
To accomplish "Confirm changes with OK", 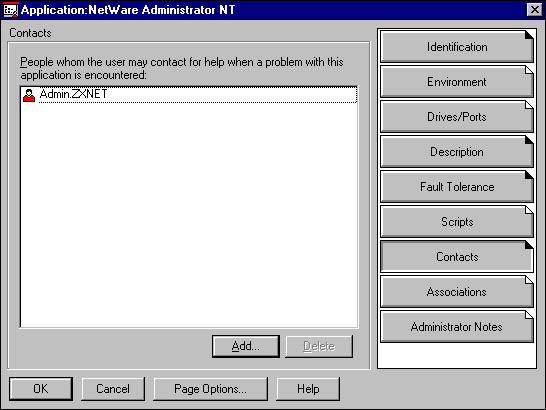I will coord(41,389).
